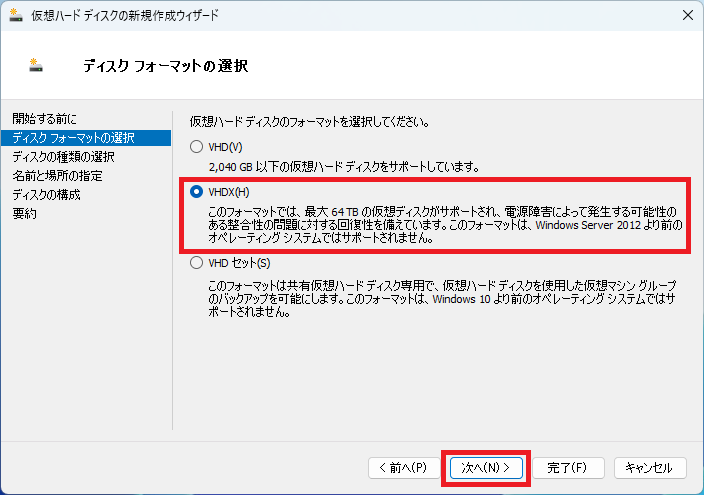Click the disk icon beside page heading

[35, 65]
